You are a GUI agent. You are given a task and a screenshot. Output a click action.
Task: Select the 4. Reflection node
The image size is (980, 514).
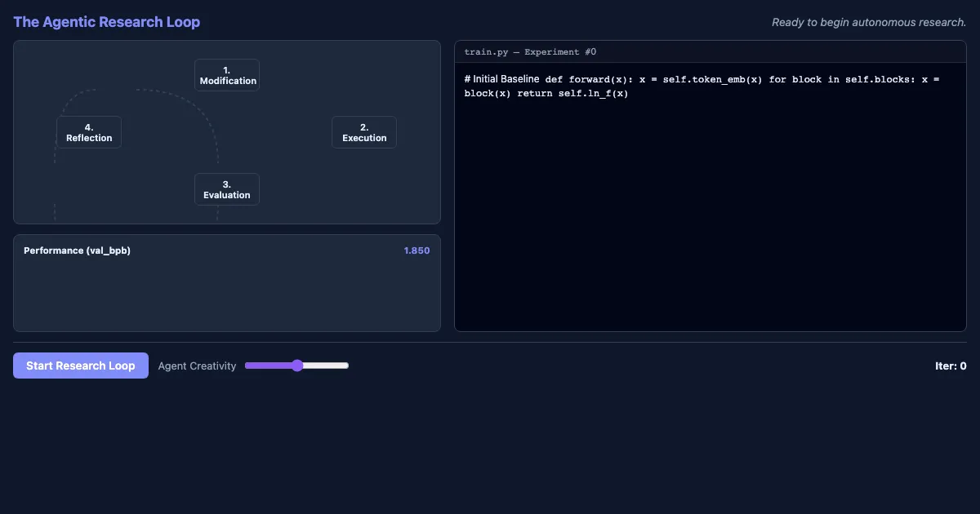coord(89,132)
